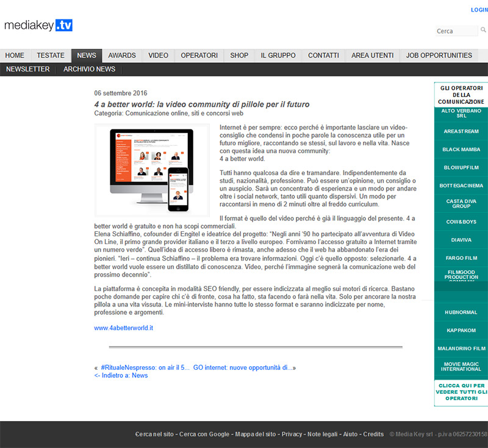Viewport: 488px width, 448px height.
Task: Go to previous article #RitualeNespresso
Action: tap(145, 368)
